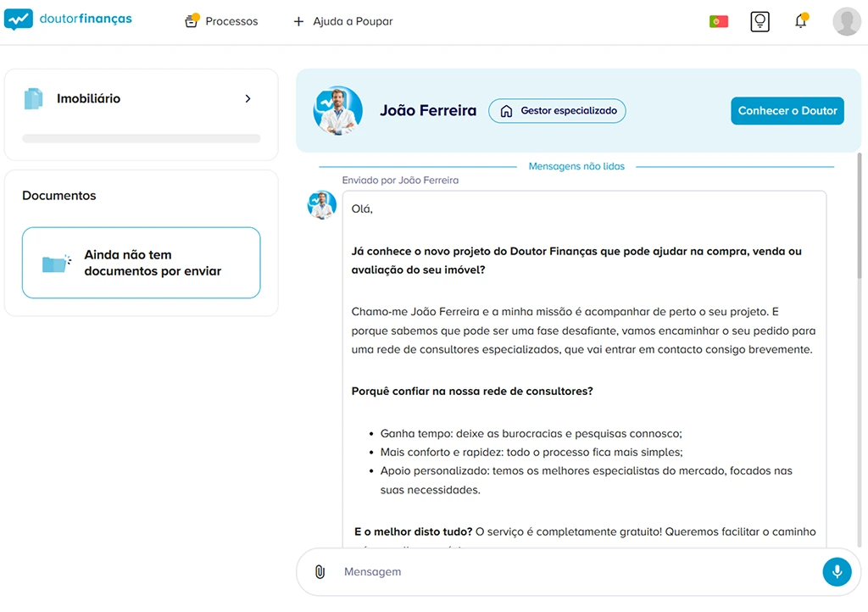Click the plus icon beside Ajuda a Poupar
Screen dimensions: 868x612
pyautogui.click(x=298, y=21)
